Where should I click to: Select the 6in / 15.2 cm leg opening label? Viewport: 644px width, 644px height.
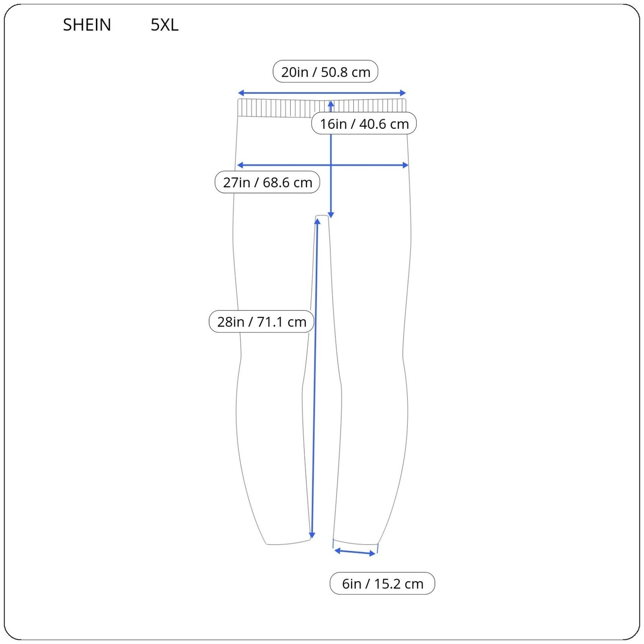[x=382, y=583]
